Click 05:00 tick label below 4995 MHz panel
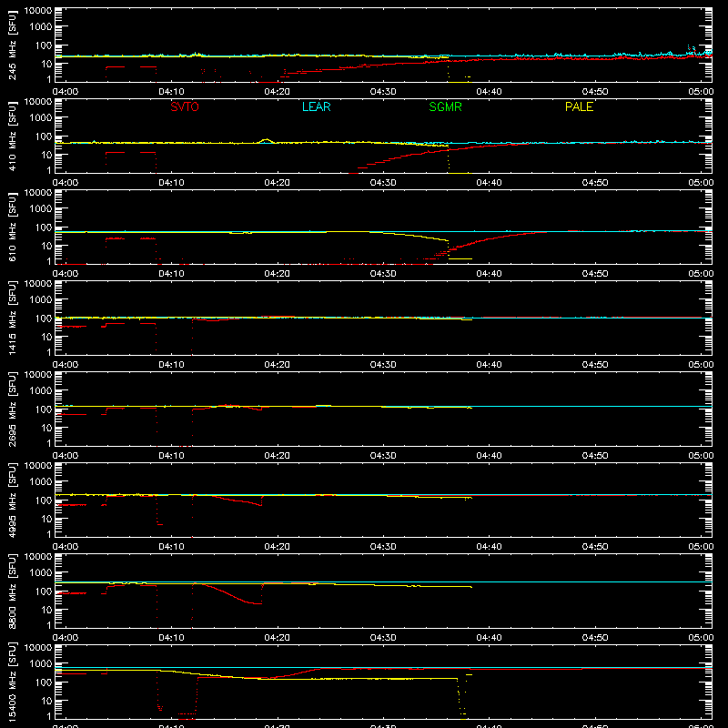The width and height of the screenshot is (728, 728). pos(701,547)
